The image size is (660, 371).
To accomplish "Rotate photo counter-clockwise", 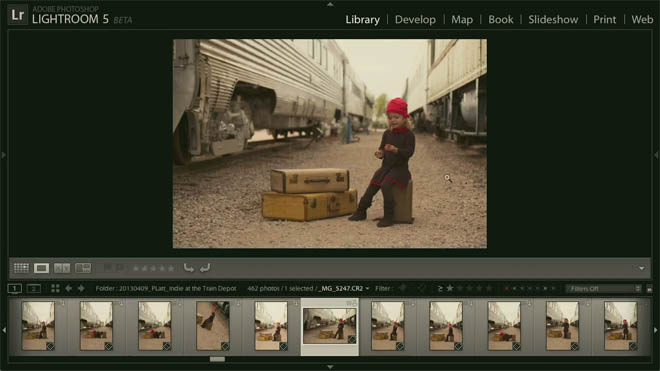I will tap(189, 268).
